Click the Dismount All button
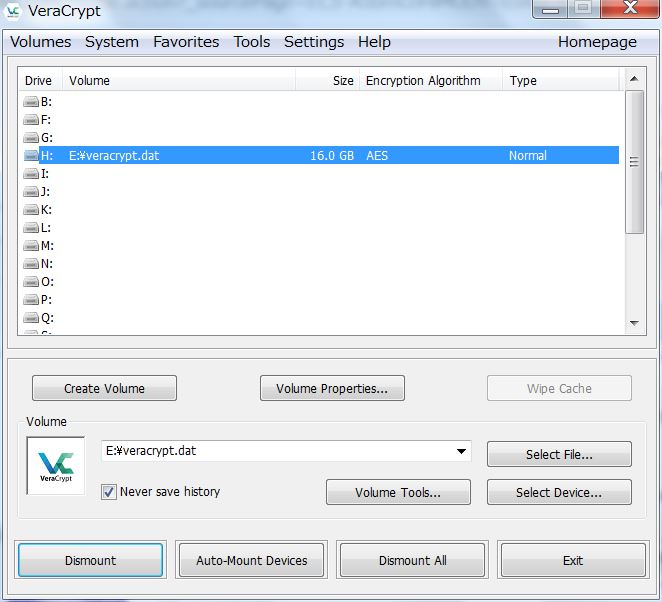 412,560
